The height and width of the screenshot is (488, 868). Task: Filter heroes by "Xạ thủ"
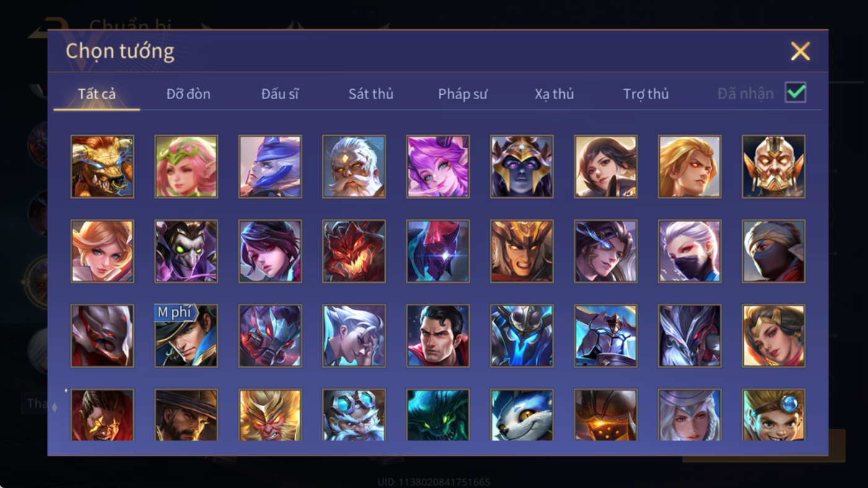point(554,94)
